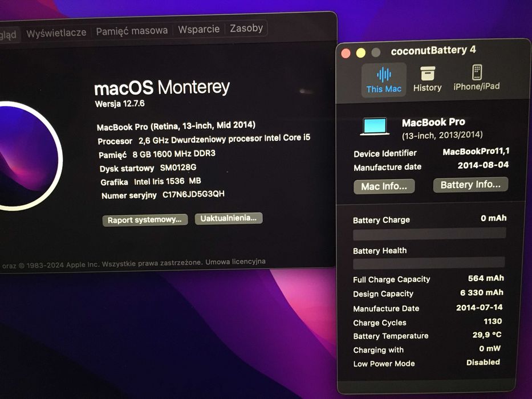Open Mac Info… in coconutBattery
The width and height of the screenshot is (532, 399).
384,186
